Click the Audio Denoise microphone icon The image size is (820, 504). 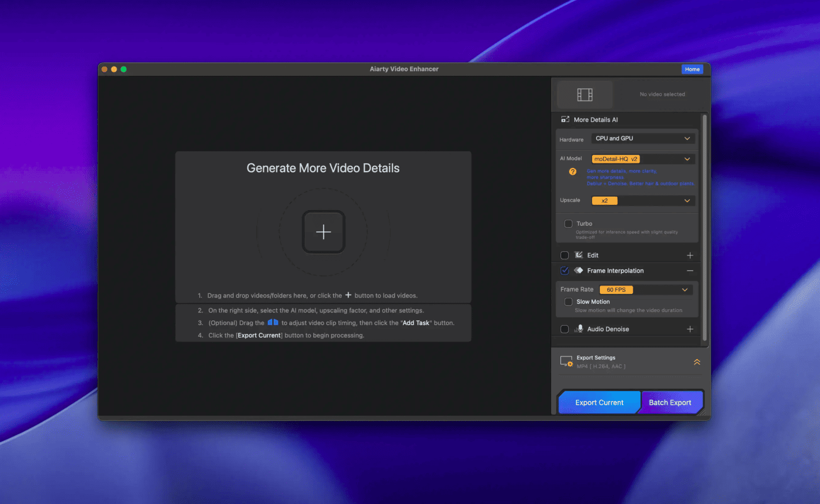pyautogui.click(x=579, y=329)
